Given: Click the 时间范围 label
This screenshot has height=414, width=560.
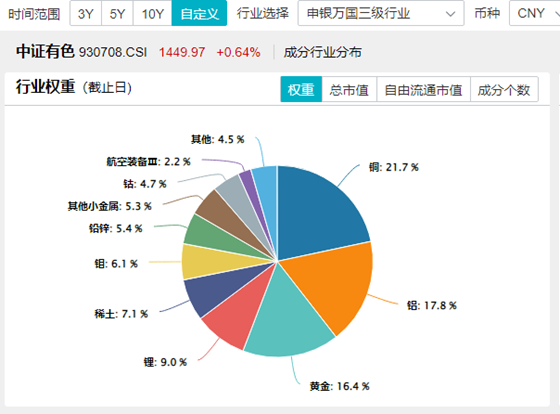Looking at the screenshot, I should click(34, 14).
